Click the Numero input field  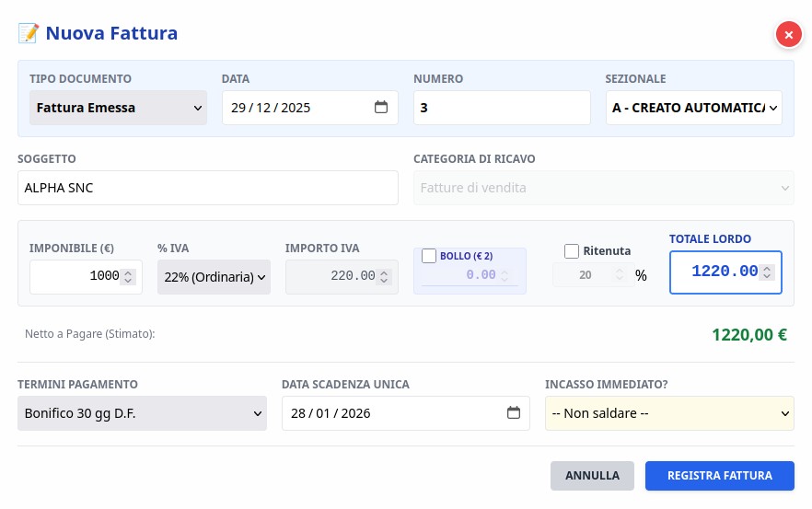click(x=502, y=108)
